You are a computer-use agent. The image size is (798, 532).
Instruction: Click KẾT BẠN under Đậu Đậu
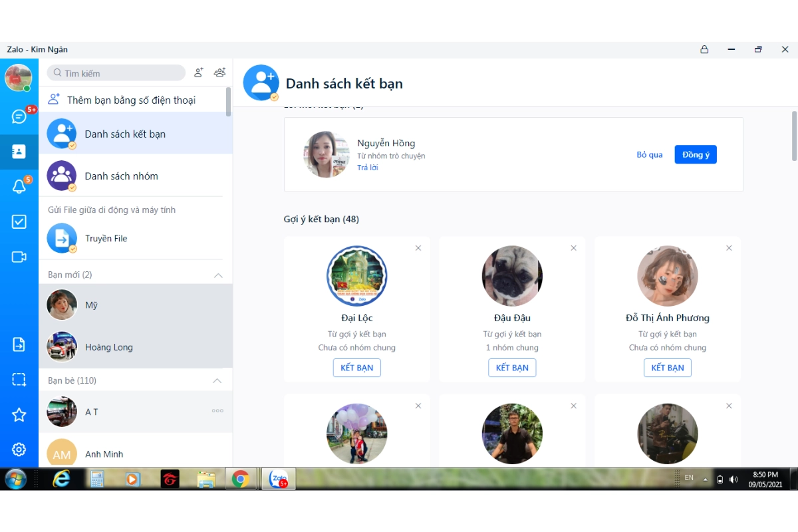pyautogui.click(x=511, y=368)
